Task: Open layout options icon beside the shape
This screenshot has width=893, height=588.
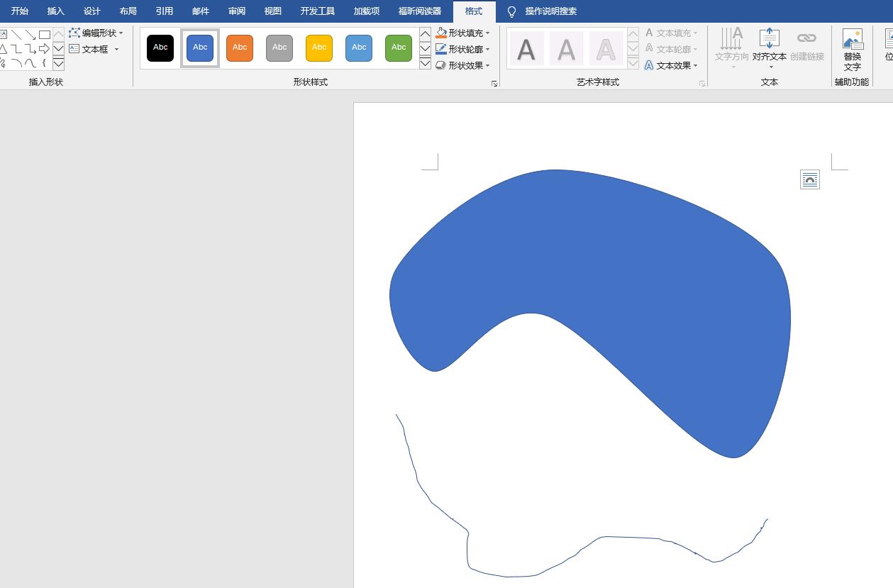Action: click(809, 180)
